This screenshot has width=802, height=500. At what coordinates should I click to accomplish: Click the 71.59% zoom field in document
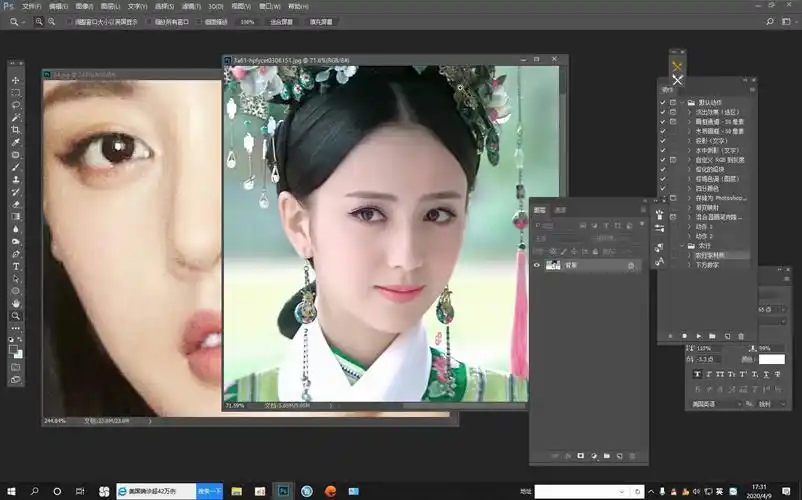point(235,405)
